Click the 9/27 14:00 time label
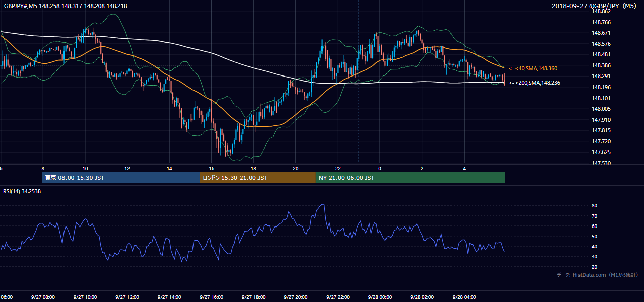This screenshot has height=302, width=644. [169, 297]
